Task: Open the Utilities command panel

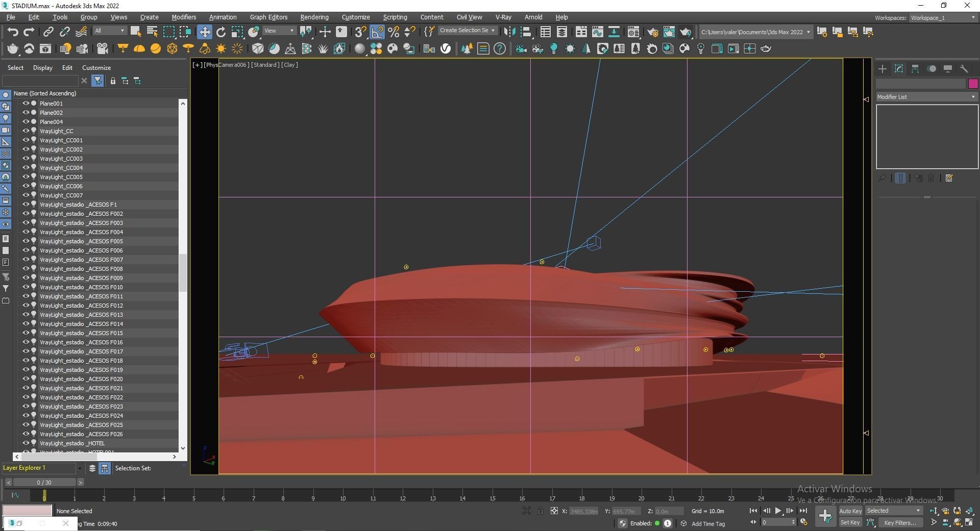Action: (964, 69)
